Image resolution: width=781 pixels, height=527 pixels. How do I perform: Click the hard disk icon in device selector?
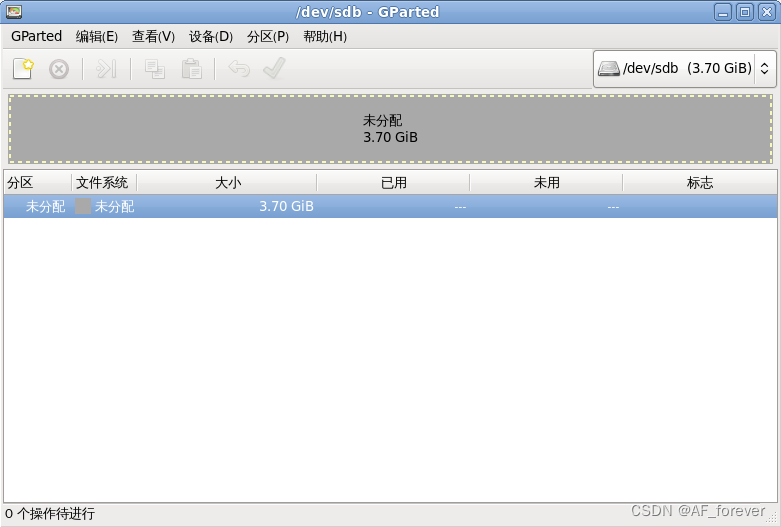(x=609, y=68)
